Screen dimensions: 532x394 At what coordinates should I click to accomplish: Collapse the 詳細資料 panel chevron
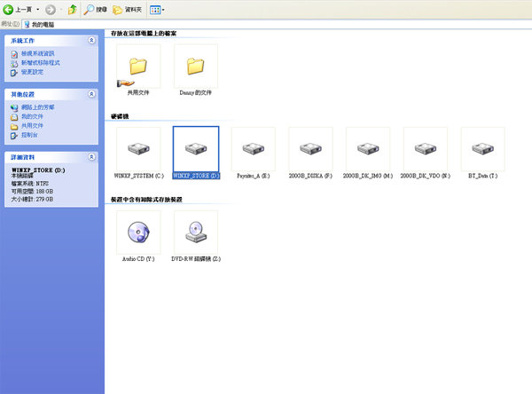point(92,156)
